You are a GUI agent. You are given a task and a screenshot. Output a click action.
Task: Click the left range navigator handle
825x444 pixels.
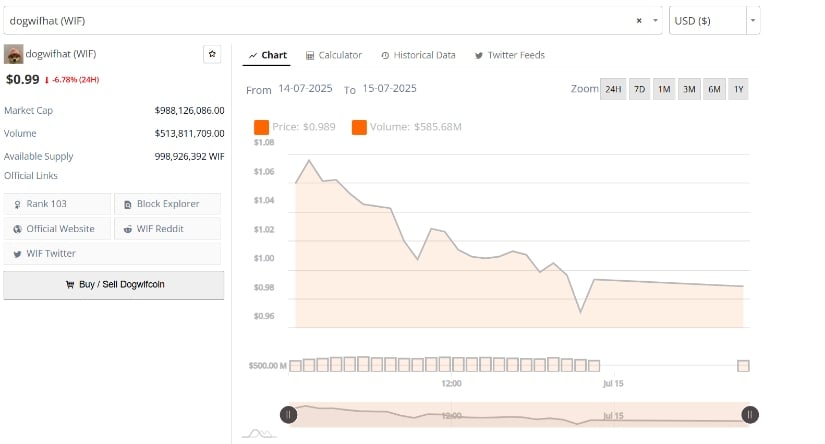click(288, 415)
